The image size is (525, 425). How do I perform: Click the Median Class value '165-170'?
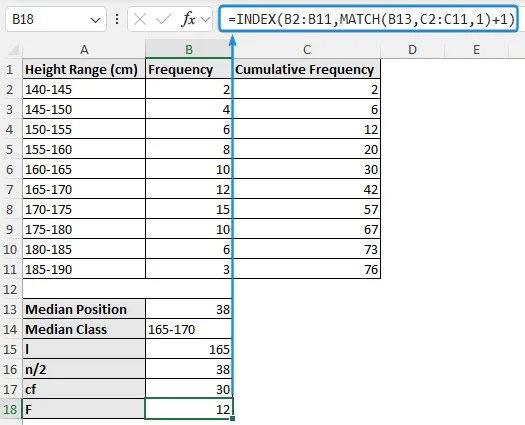click(189, 329)
